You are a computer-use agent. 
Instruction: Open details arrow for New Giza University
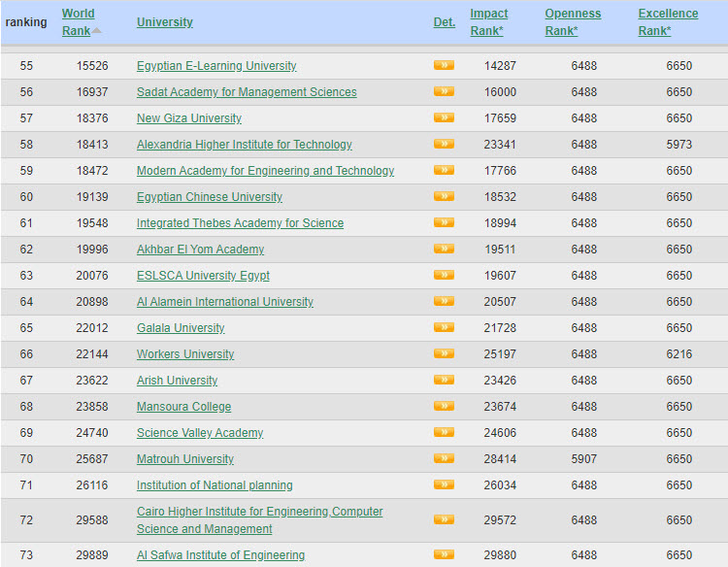444,118
